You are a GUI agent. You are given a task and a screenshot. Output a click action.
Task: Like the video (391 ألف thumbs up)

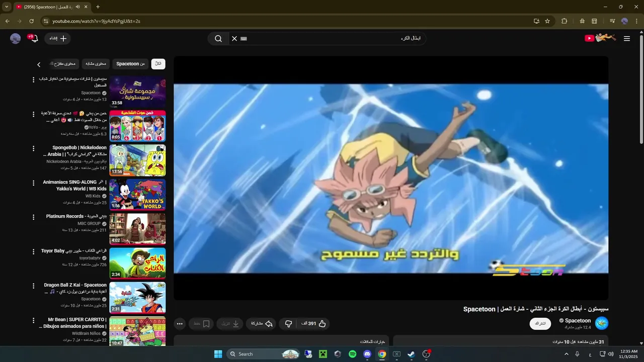point(313,323)
